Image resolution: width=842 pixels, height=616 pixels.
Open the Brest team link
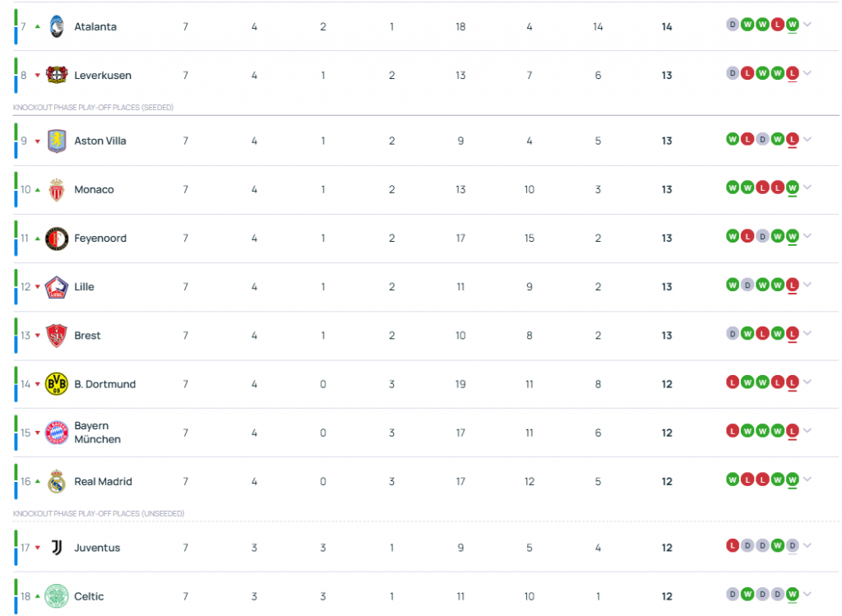click(x=87, y=336)
